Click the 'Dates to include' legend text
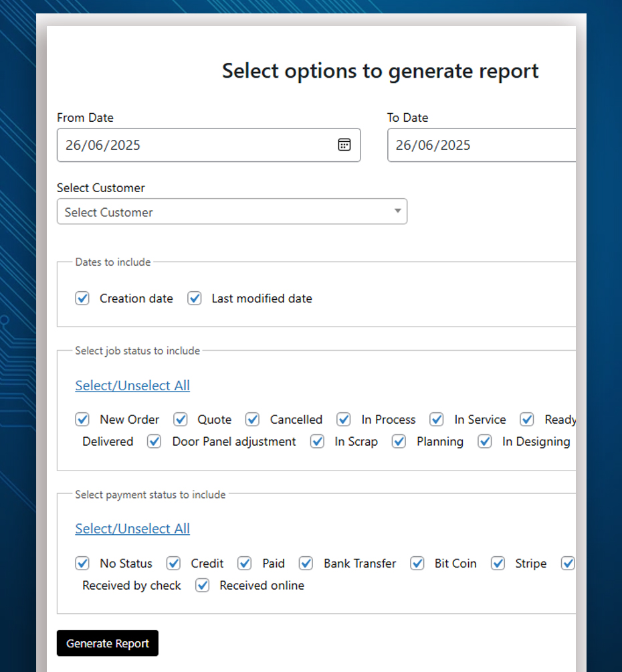This screenshot has width=622, height=672. [113, 262]
